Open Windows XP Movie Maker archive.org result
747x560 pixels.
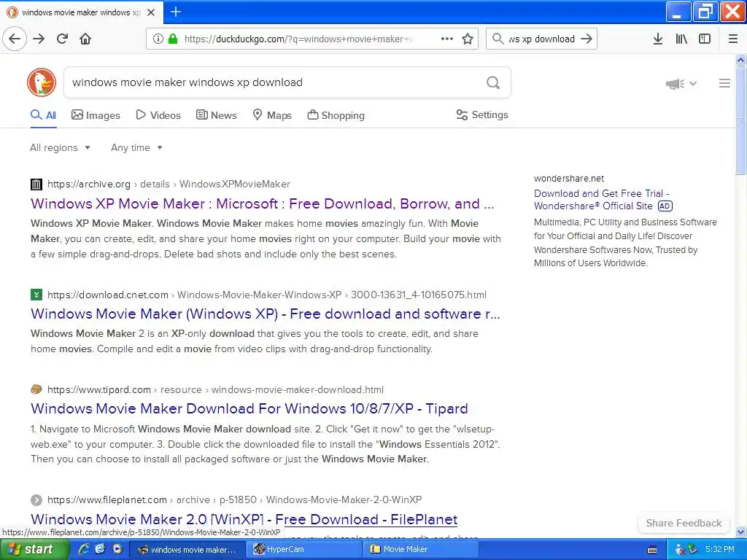coord(263,204)
